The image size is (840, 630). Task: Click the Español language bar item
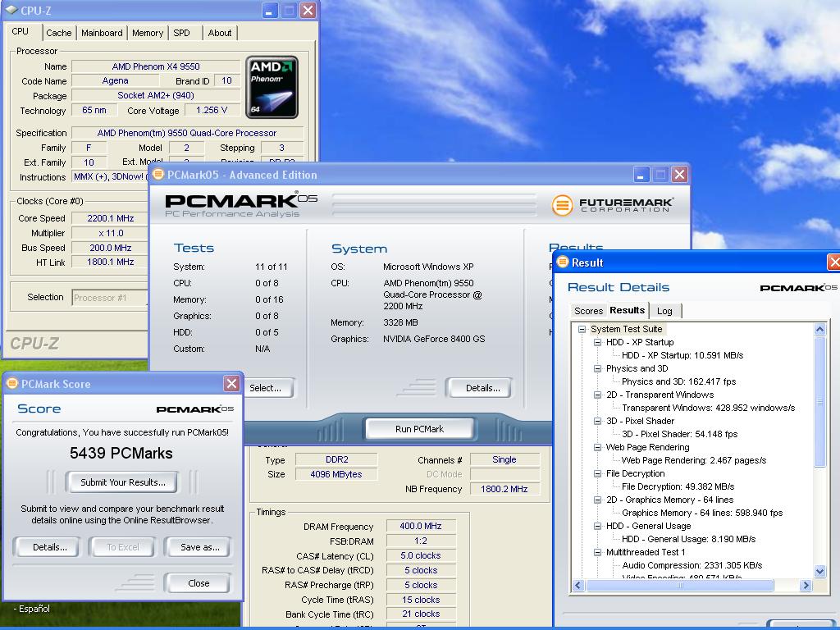(x=32, y=609)
